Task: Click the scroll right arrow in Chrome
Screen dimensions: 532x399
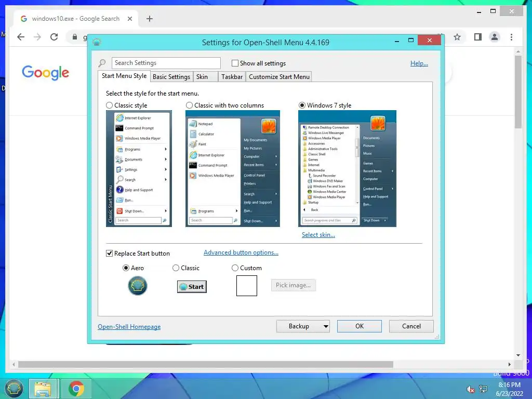Action: pos(509,364)
